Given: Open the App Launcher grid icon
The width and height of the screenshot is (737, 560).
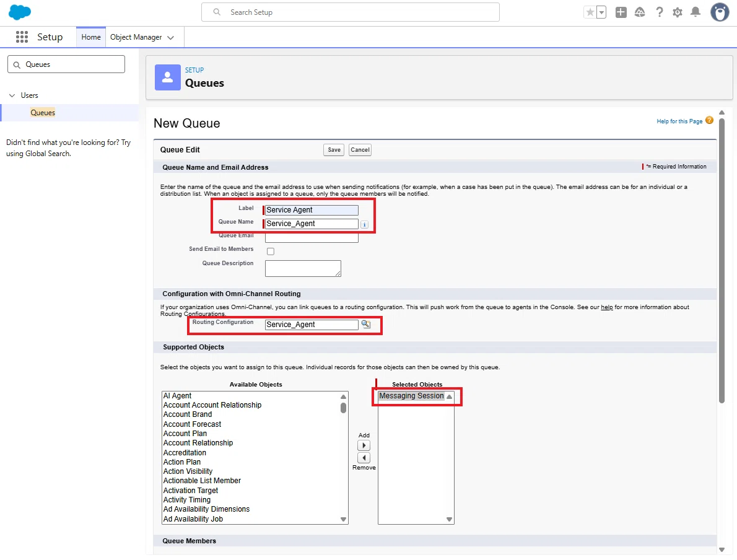Looking at the screenshot, I should [22, 37].
